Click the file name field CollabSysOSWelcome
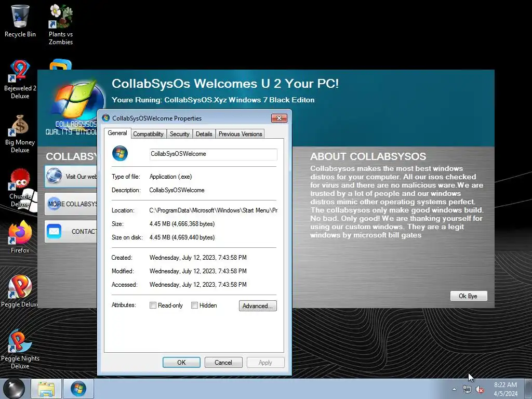532x399 pixels. pos(213,154)
